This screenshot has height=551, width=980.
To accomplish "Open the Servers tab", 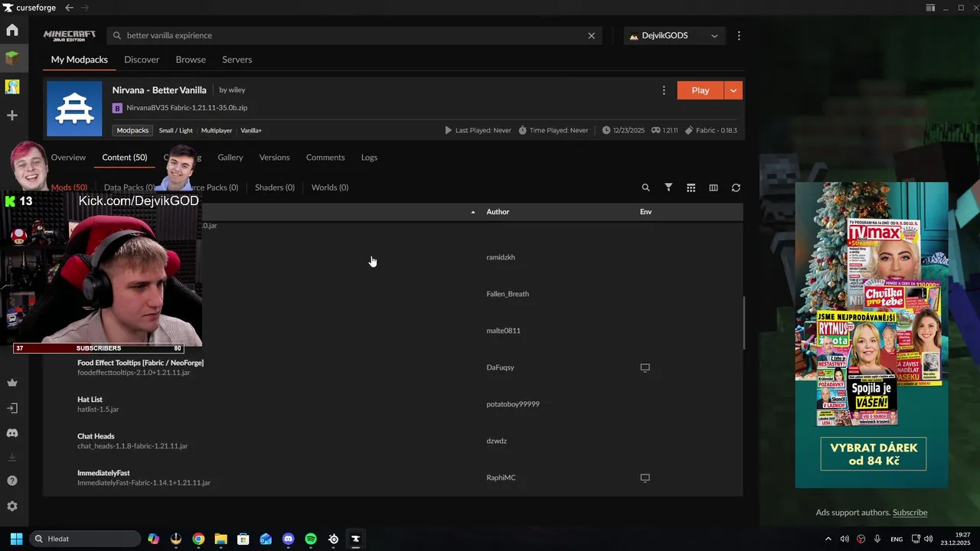I will tap(237, 60).
